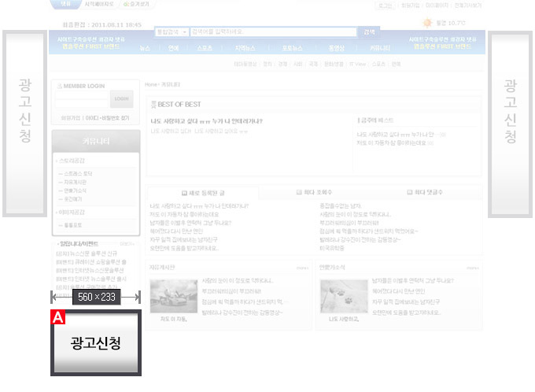Open the 뉴스 menu in navigation bar

click(145, 48)
